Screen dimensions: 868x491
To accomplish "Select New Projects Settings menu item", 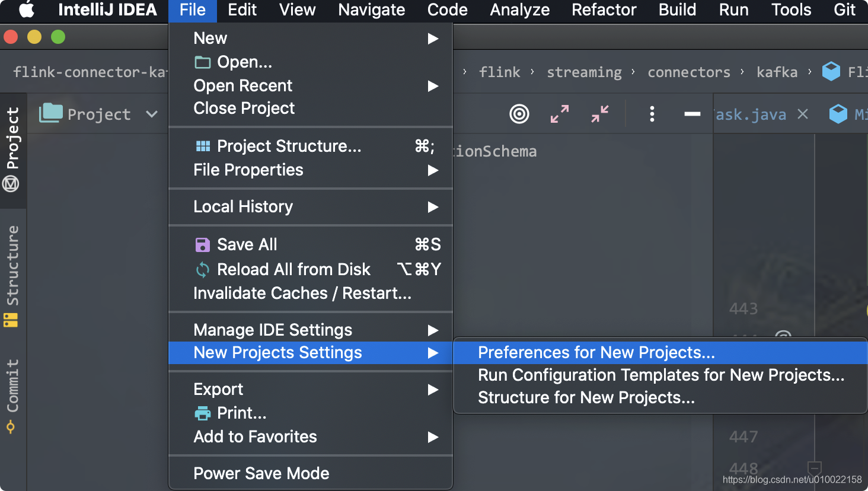I will [x=311, y=353].
